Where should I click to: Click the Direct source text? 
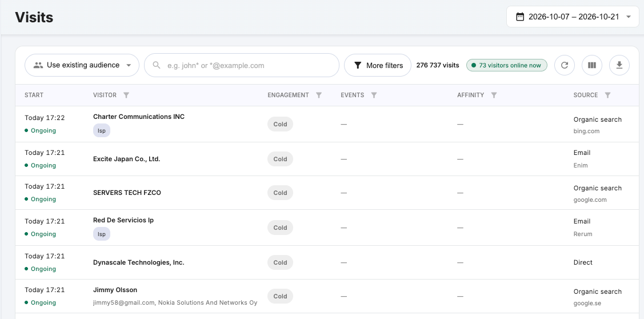[583, 262]
